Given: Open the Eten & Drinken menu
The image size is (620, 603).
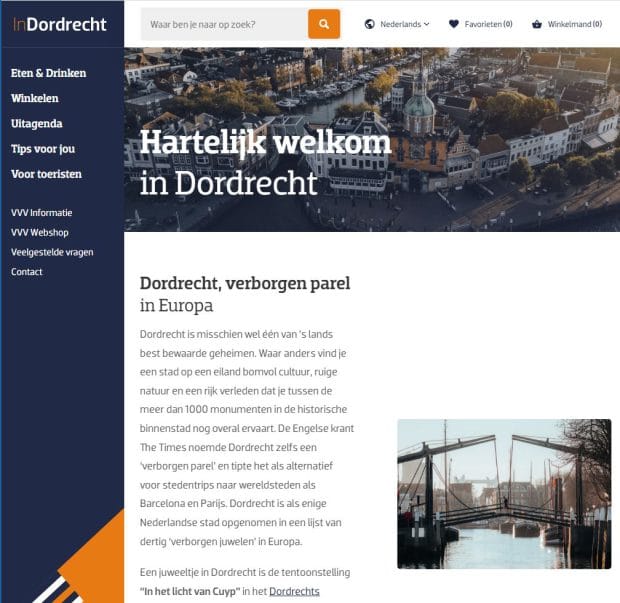Looking at the screenshot, I should click(x=48, y=73).
